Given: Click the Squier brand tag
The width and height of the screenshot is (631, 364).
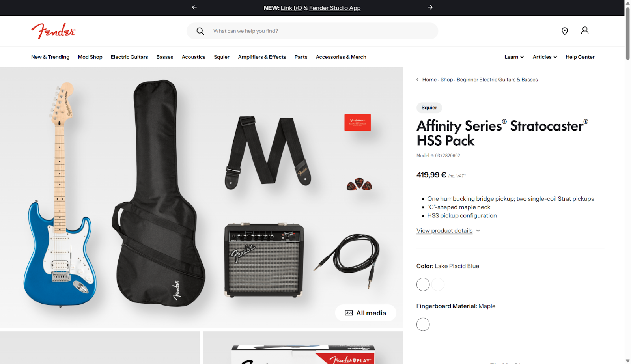Looking at the screenshot, I should pyautogui.click(x=429, y=108).
